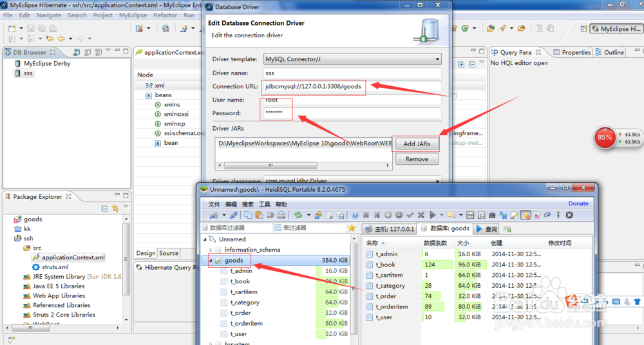Select applicationContext.xml in Package Explorer

(69, 257)
